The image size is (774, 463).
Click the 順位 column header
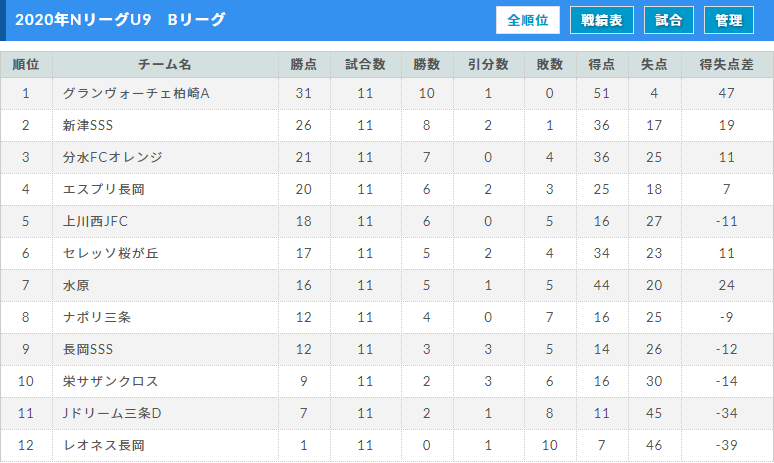coord(26,65)
